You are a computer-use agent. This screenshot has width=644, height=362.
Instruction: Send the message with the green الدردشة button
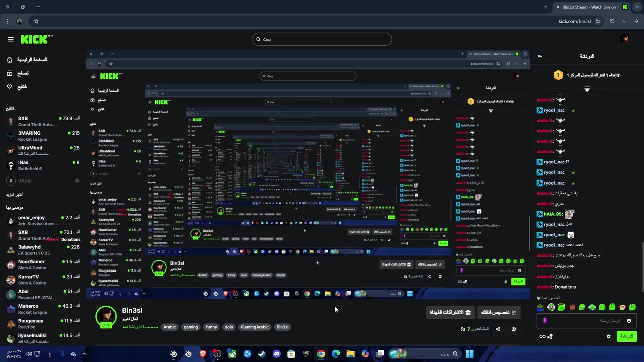coord(627,336)
